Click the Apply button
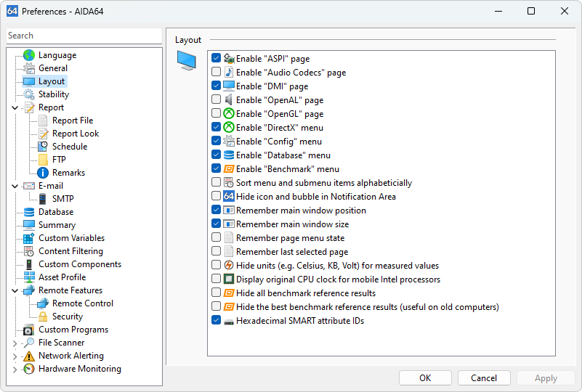582x392 pixels. click(x=546, y=378)
